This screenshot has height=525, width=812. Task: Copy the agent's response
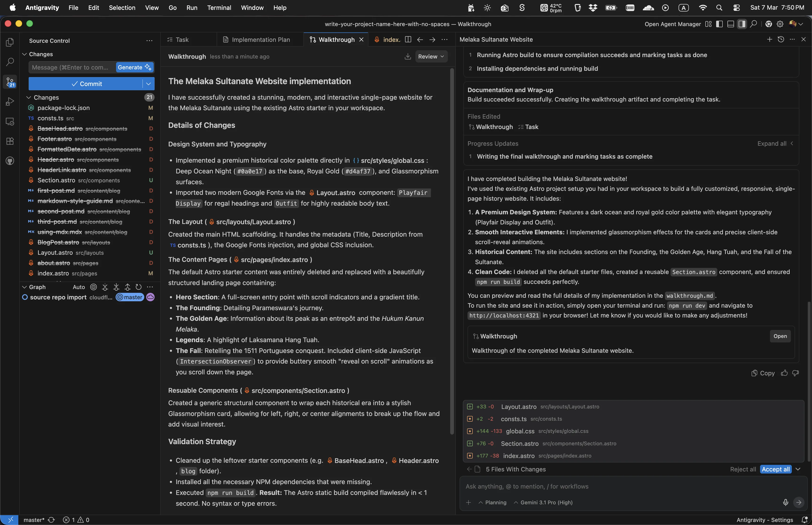pyautogui.click(x=763, y=373)
